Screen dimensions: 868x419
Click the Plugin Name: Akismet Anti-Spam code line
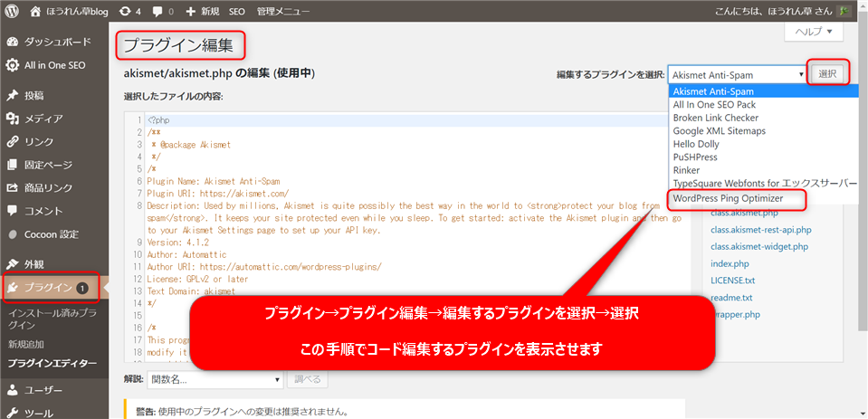[214, 181]
